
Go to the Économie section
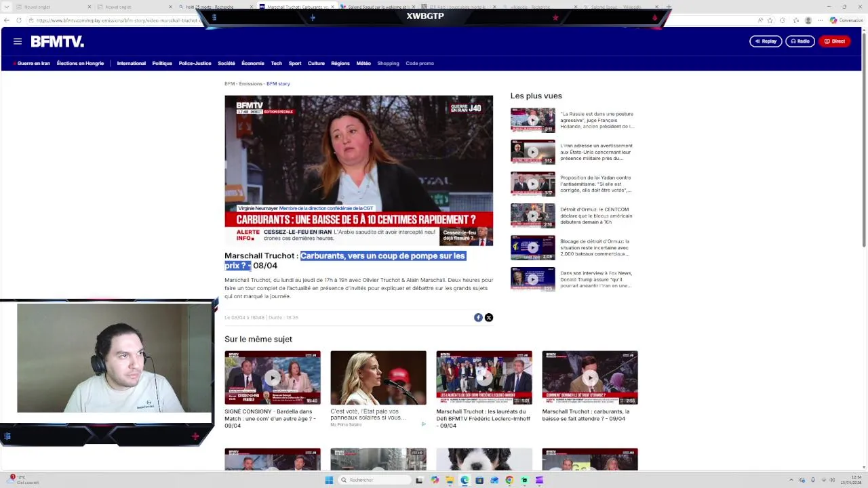[x=253, y=63]
